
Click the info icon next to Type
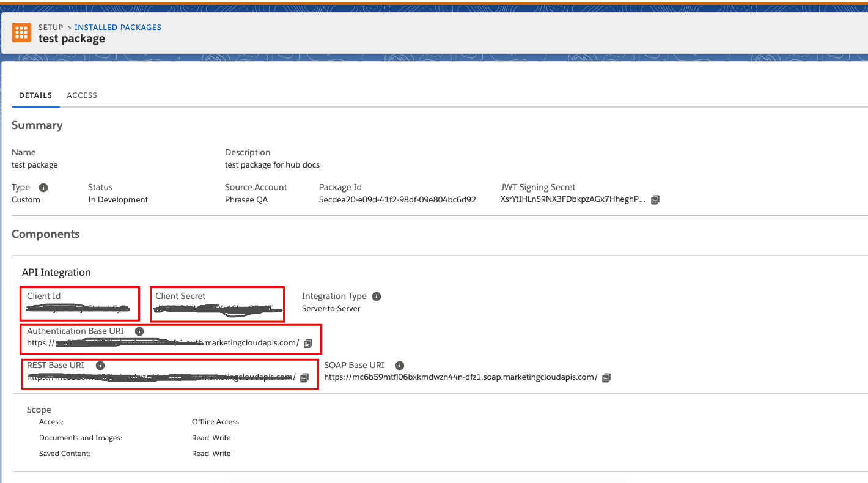(42, 187)
